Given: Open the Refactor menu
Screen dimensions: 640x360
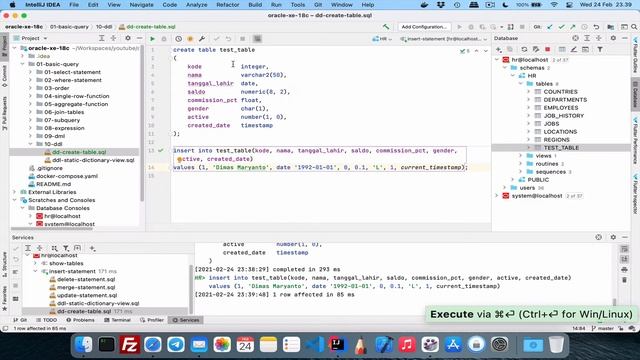Looking at the screenshot, I should (227, 5).
